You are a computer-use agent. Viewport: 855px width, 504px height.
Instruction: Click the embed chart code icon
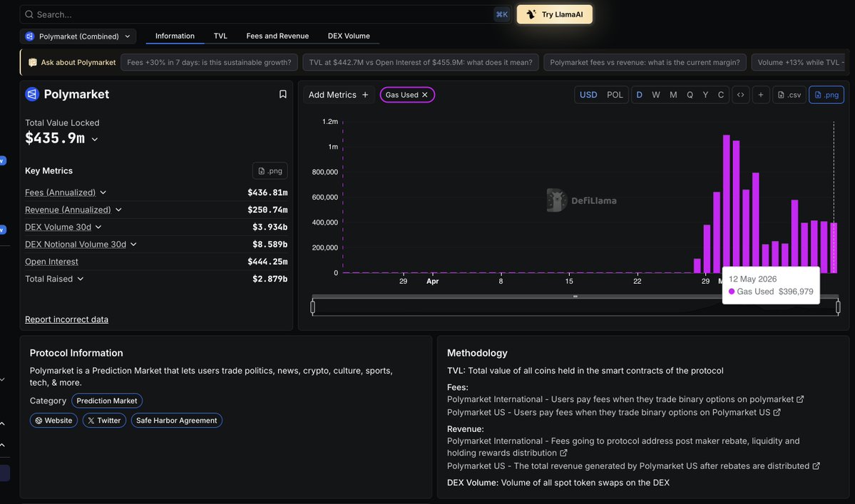coord(740,95)
